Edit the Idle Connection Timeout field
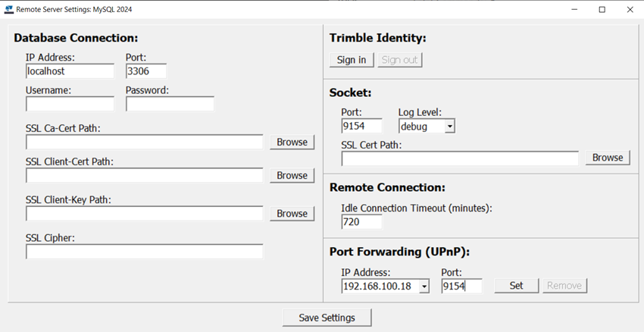Viewport: 644px width, 332px height. tap(361, 222)
